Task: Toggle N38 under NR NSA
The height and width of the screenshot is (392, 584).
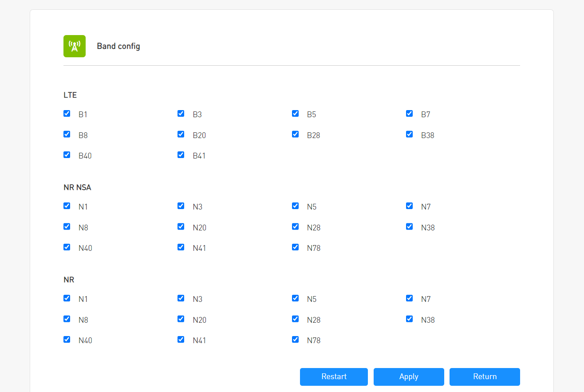Action: click(410, 226)
